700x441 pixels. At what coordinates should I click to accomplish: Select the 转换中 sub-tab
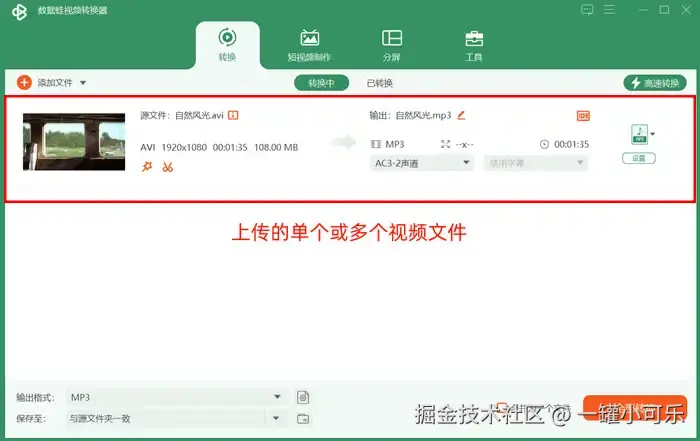321,83
